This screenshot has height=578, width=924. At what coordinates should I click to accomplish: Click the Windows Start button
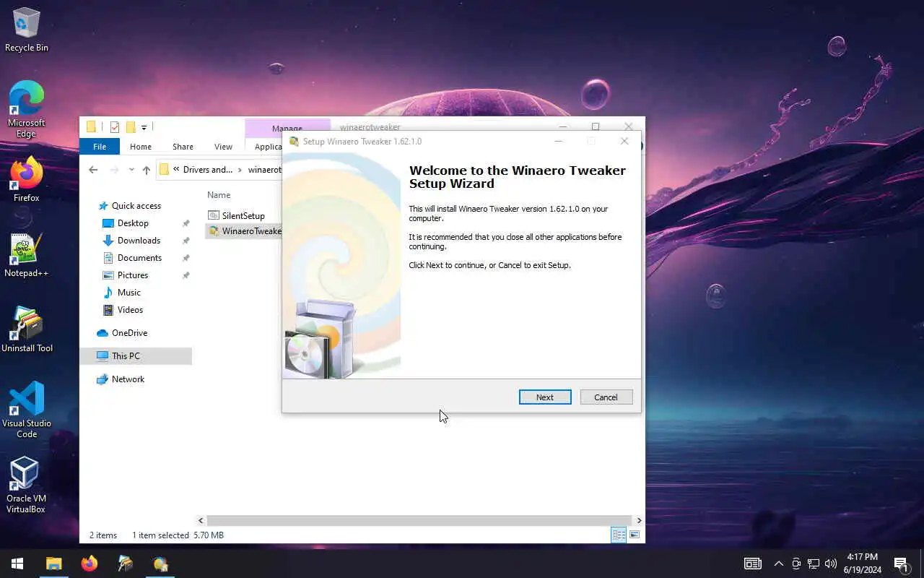pos(17,564)
